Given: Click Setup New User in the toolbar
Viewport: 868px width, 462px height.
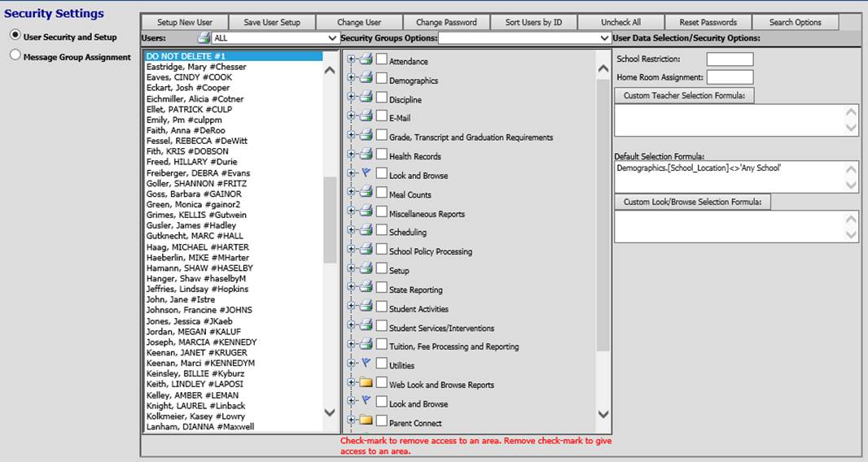Looking at the screenshot, I should pyautogui.click(x=184, y=22).
